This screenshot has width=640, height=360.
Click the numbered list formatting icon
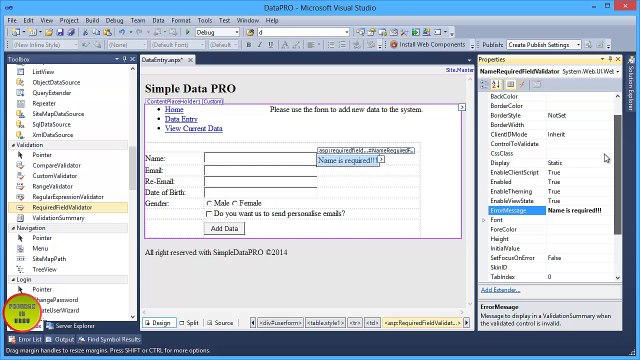coord(342,45)
